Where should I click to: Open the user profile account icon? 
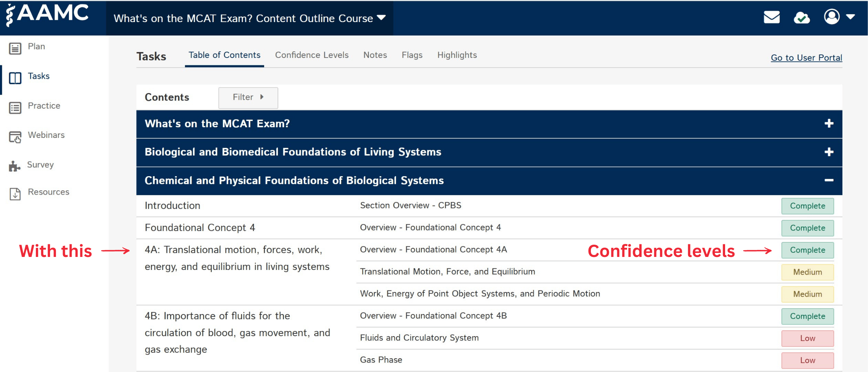[832, 17]
